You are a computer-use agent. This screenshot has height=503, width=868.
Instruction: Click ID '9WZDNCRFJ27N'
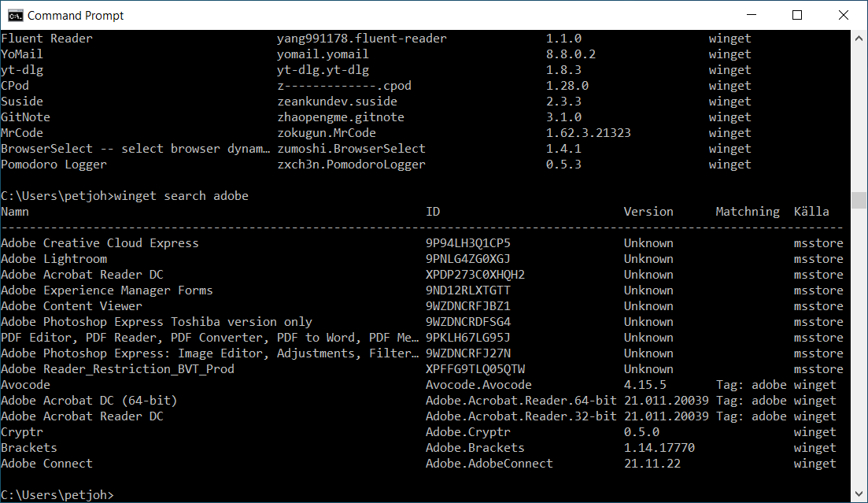coord(467,353)
